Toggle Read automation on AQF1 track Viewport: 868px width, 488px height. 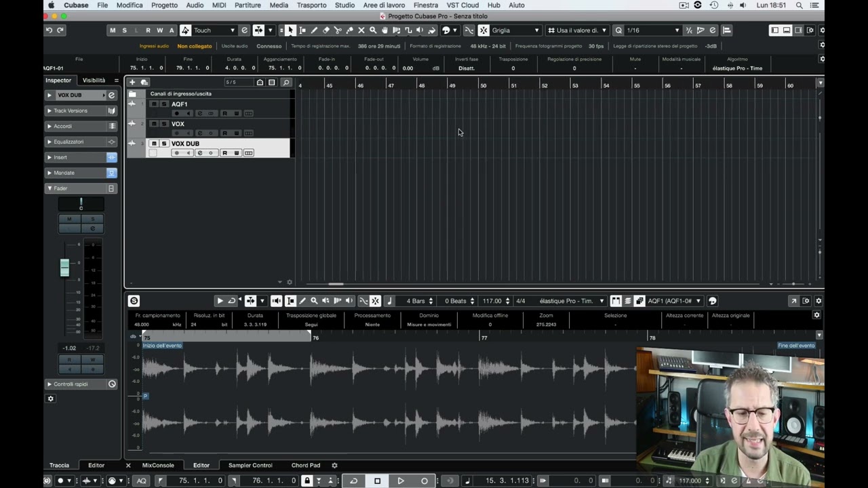click(x=224, y=113)
